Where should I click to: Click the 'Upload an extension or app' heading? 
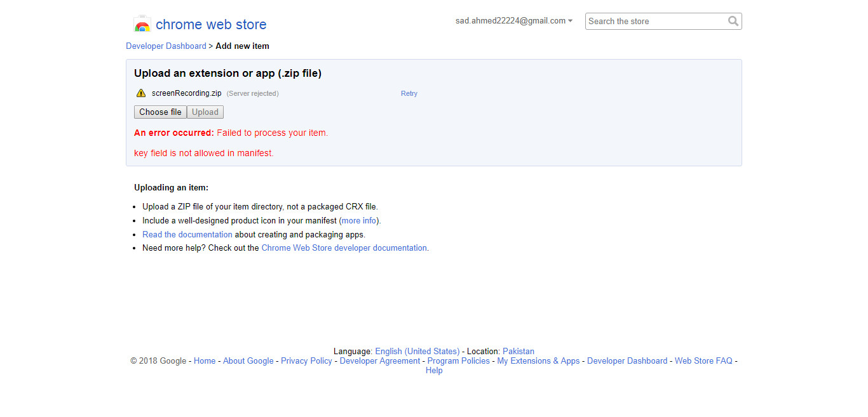[x=227, y=73]
